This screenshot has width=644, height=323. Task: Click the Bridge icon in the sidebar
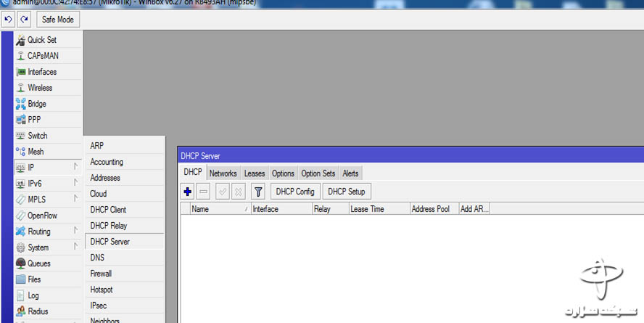click(x=20, y=104)
